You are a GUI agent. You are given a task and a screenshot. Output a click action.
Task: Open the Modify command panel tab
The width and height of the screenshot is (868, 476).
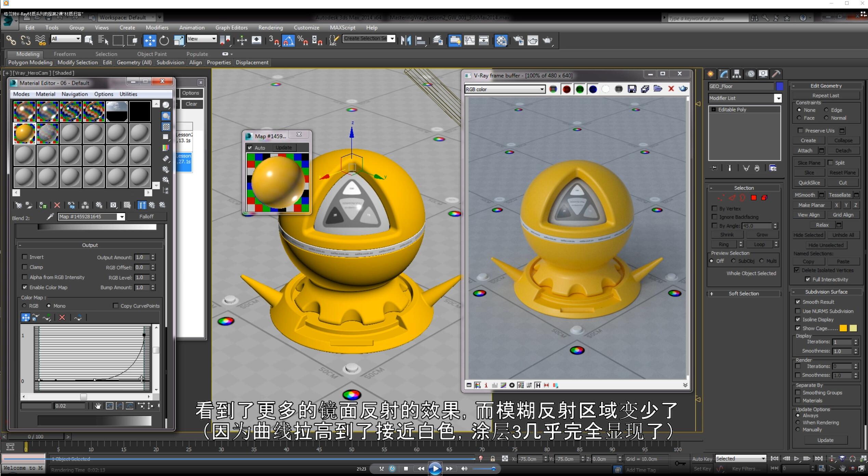(724, 74)
